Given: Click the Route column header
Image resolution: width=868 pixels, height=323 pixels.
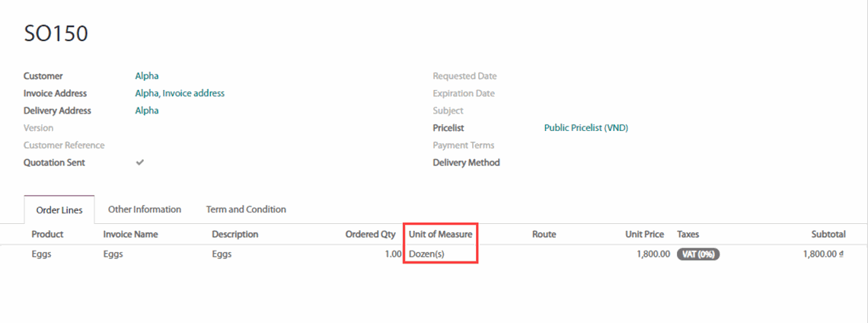Looking at the screenshot, I should tap(544, 235).
